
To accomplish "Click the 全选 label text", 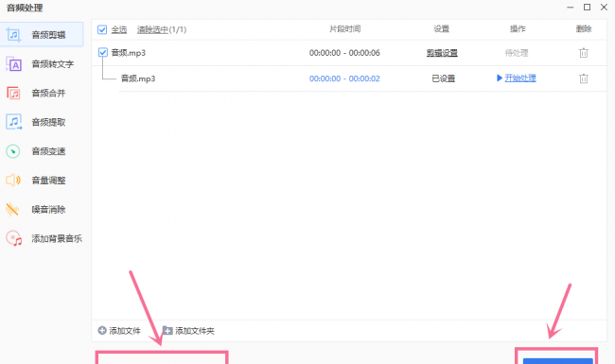I will [x=119, y=29].
